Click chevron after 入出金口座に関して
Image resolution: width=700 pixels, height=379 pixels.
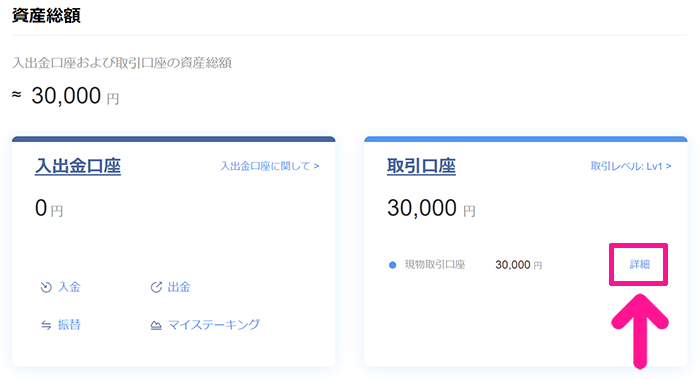316,166
